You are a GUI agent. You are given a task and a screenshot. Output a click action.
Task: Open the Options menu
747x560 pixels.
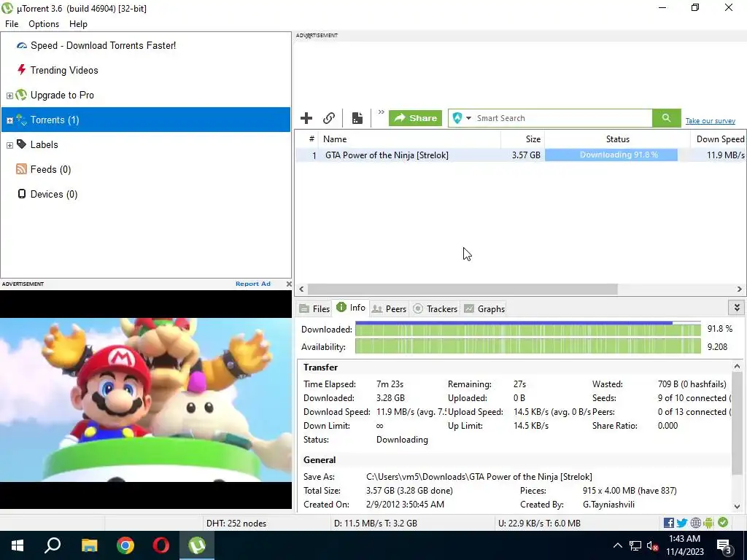point(44,24)
